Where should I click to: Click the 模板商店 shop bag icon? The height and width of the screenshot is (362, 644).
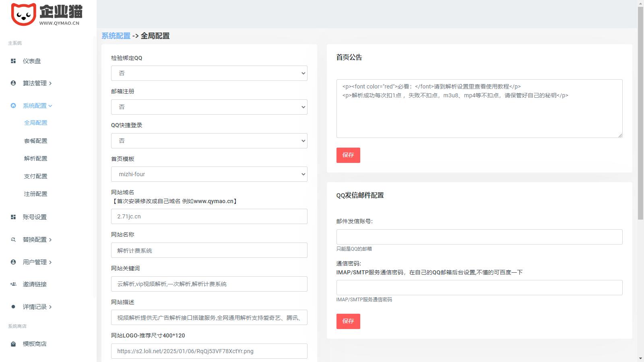click(13, 344)
